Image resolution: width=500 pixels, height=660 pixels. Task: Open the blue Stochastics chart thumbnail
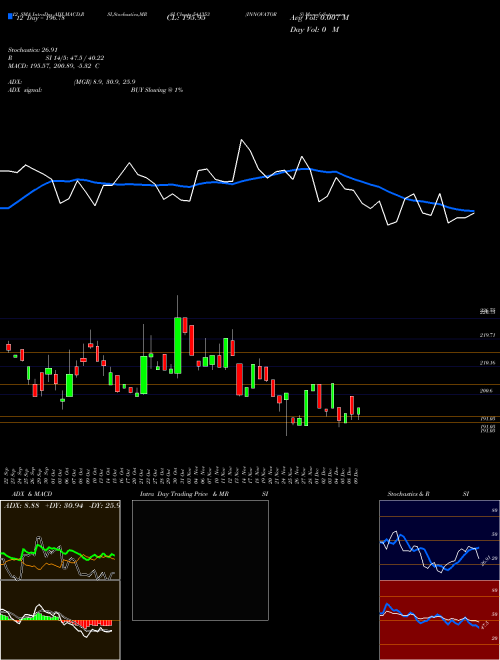point(439,540)
